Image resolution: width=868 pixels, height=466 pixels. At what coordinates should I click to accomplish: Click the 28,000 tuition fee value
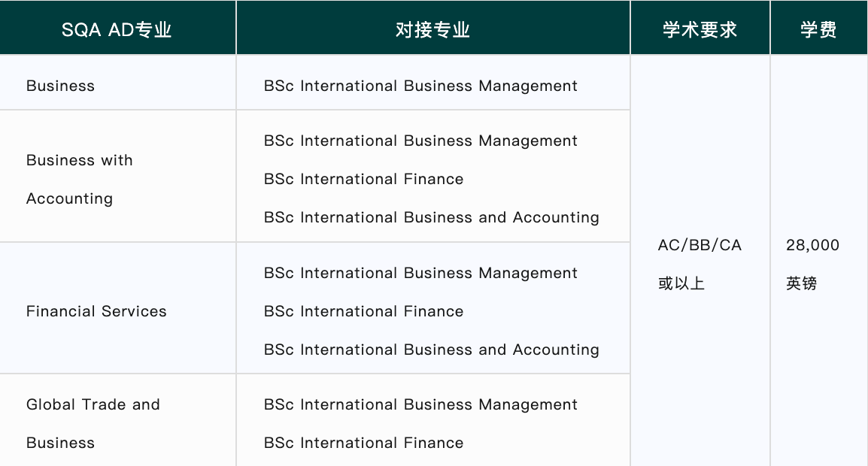coord(812,245)
